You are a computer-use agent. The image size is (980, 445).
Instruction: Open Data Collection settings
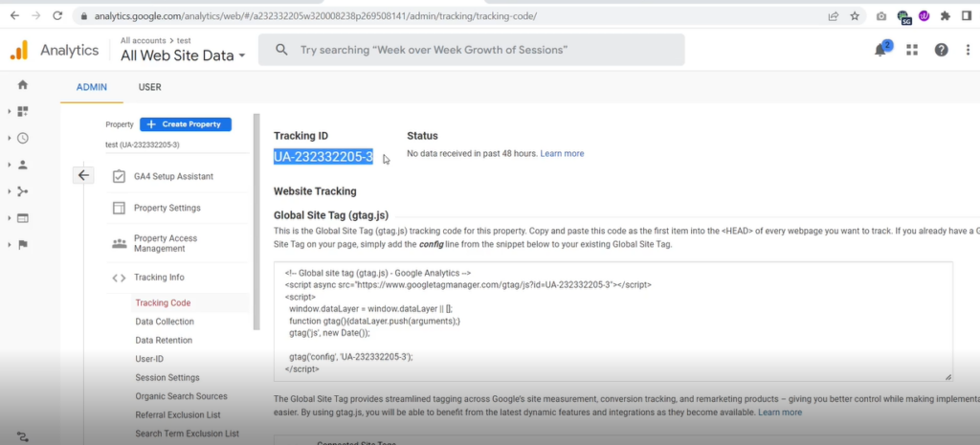pos(165,322)
